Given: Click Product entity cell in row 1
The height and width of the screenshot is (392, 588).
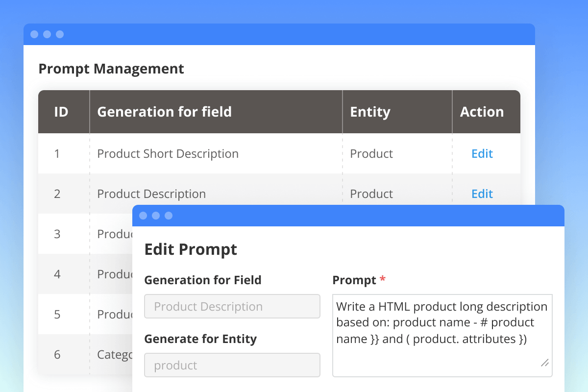Looking at the screenshot, I should pyautogui.click(x=371, y=154).
